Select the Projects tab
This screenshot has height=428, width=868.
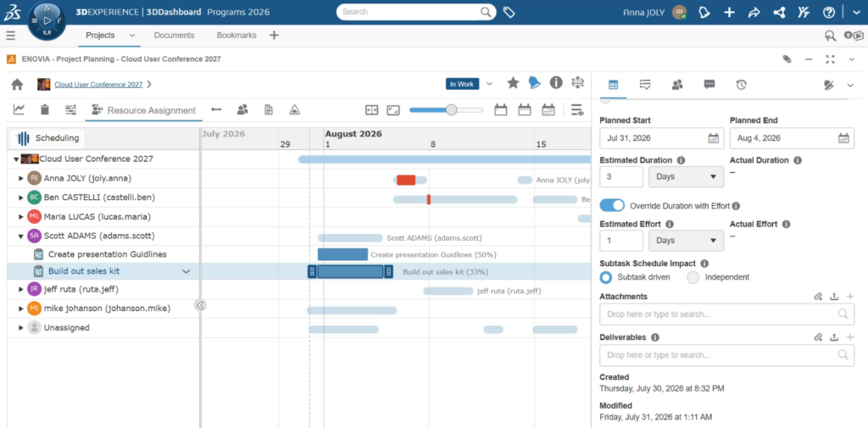pyautogui.click(x=100, y=35)
